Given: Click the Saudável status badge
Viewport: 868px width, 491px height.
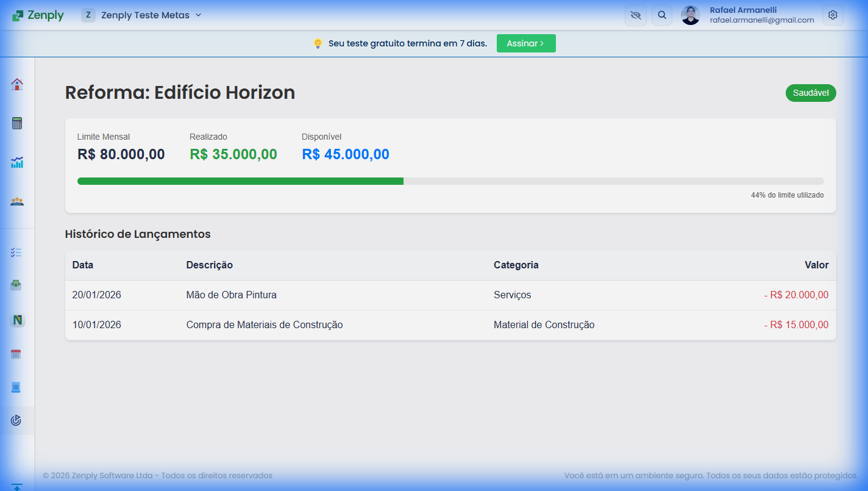Looking at the screenshot, I should (x=811, y=93).
